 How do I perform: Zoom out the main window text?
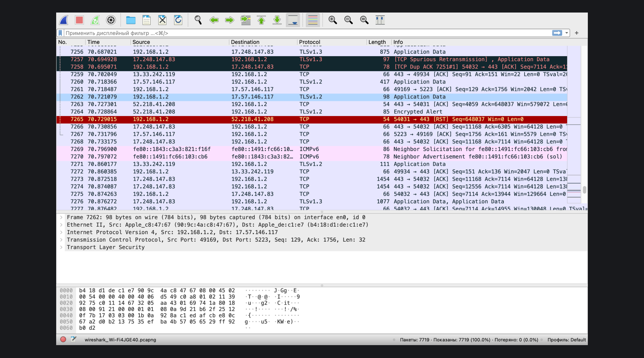(348, 20)
